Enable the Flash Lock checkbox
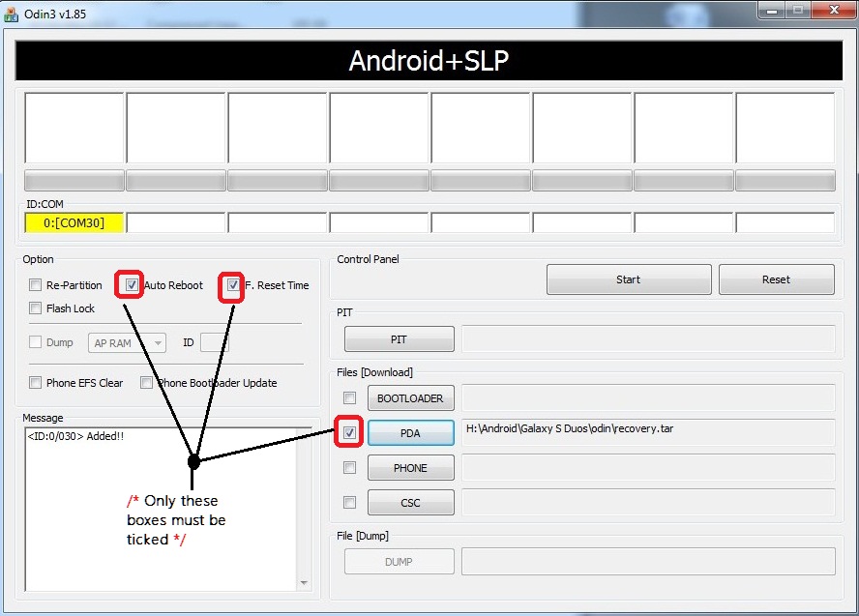859x616 pixels. point(35,308)
